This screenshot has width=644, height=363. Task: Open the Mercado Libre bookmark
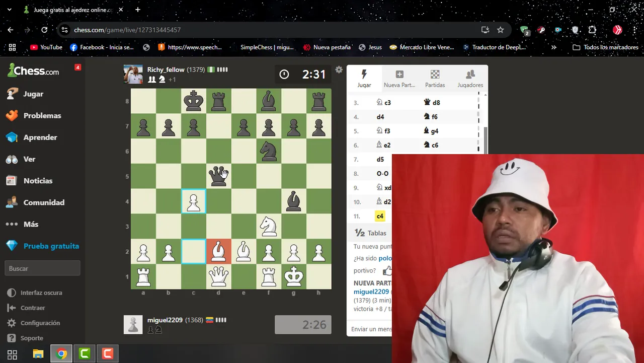coord(422,47)
